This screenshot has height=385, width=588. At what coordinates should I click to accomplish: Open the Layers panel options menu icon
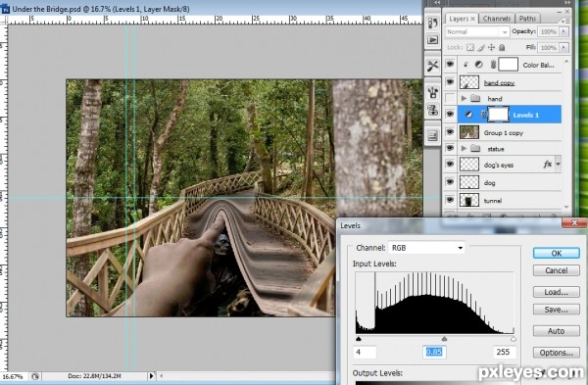pyautogui.click(x=565, y=21)
